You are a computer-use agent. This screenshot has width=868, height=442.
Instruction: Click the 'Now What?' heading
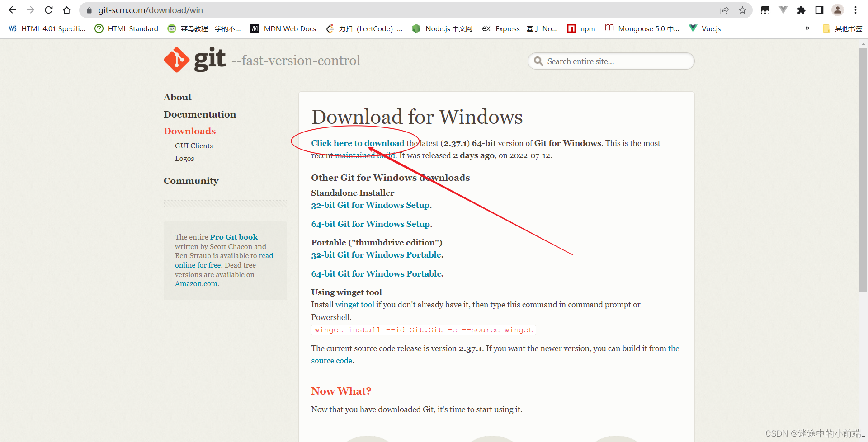tap(341, 391)
